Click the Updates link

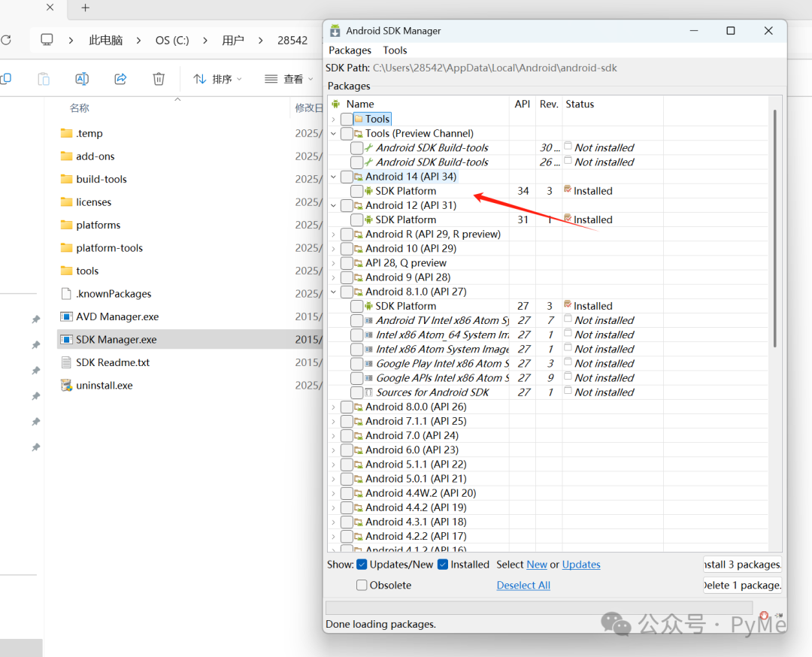(581, 565)
